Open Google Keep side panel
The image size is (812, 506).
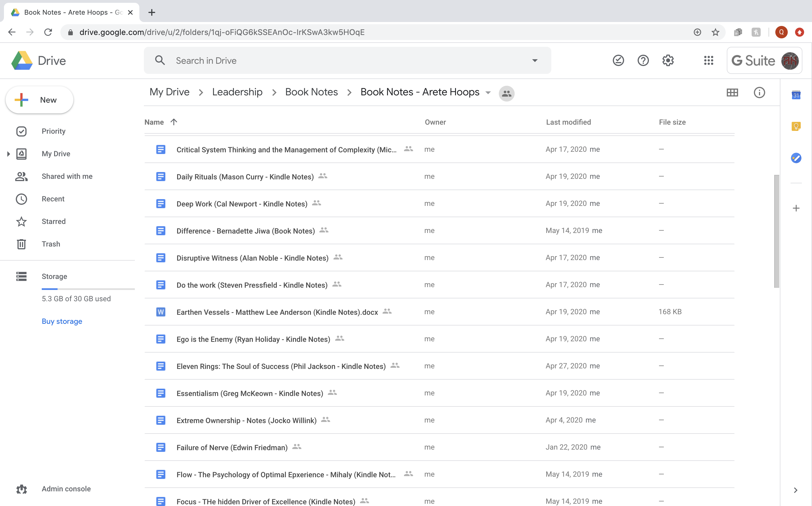coord(796,126)
